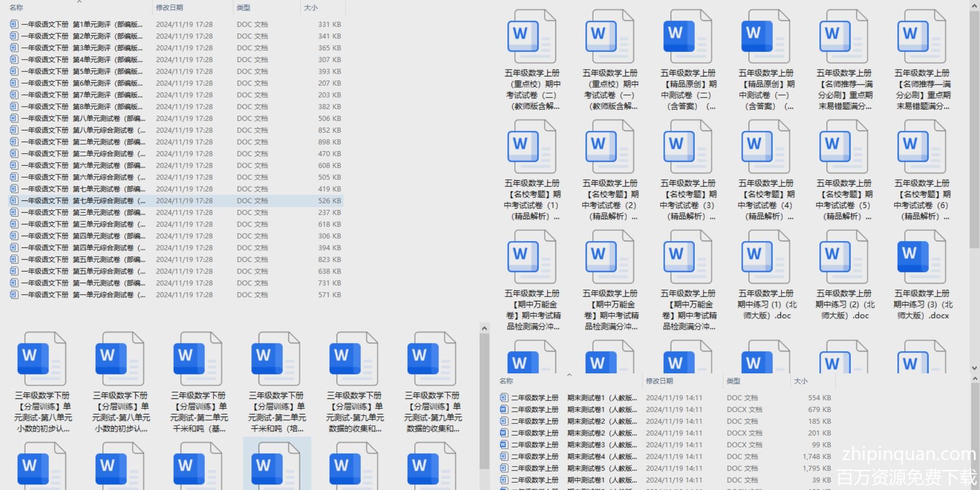Toggle sort arrow above 名称 in 二年级数学 list
Viewport: 980px width, 490px height.
pyautogui.click(x=569, y=375)
